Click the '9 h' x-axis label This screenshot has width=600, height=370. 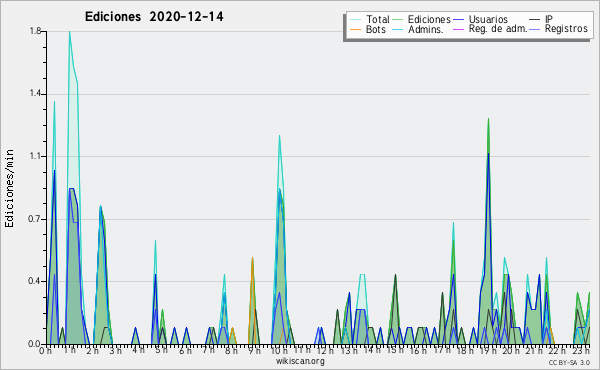(254, 350)
